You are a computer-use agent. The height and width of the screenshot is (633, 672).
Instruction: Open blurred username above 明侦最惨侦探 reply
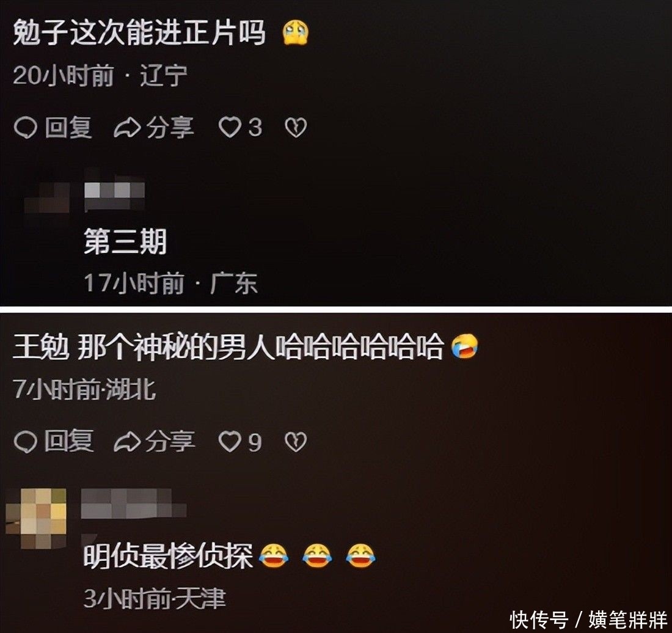(134, 503)
